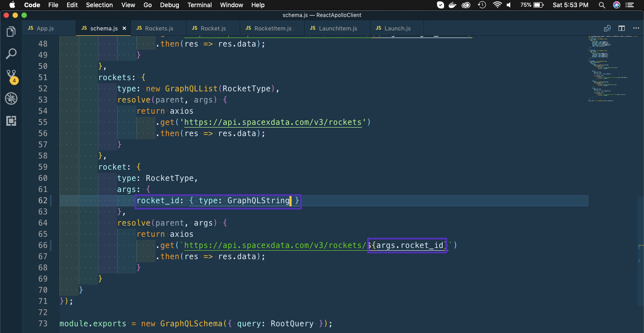
Task: Open the Debug view in the activity bar
Action: [11, 98]
